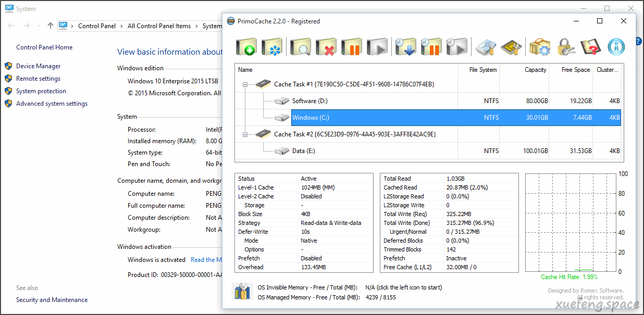Select the Software (D:) volume row
Viewport: 644px width, 315px height.
tap(429, 101)
